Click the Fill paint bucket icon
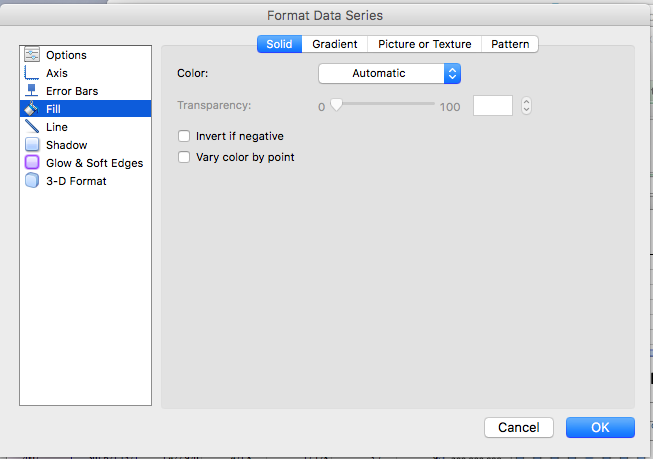The width and height of the screenshot is (653, 459). coord(31,109)
